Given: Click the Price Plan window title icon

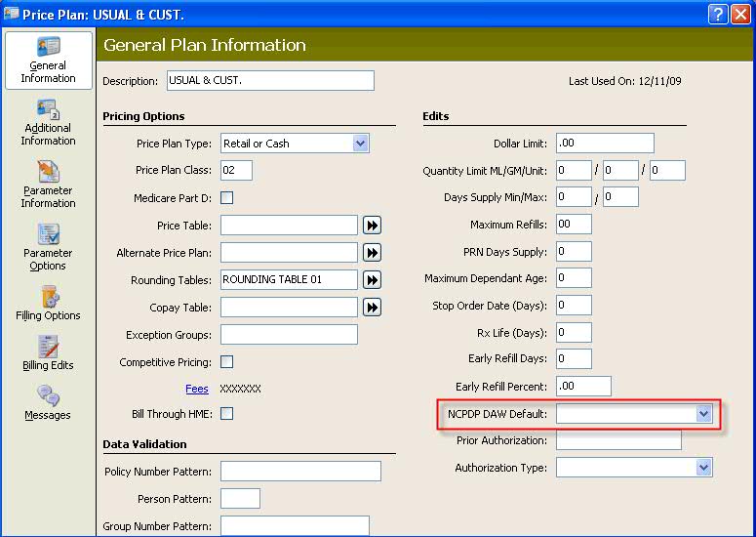Looking at the screenshot, I should (11, 14).
